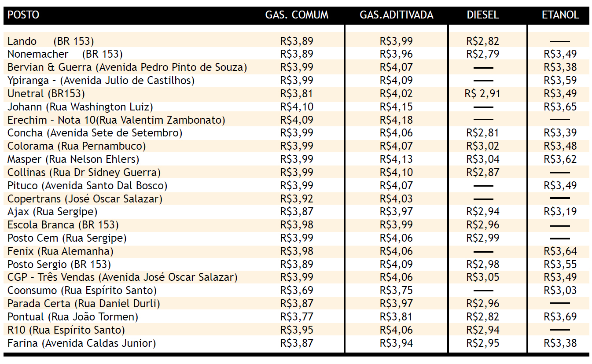Click Unetral gas comum price R$3,81
592x364 pixels.
click(x=297, y=94)
